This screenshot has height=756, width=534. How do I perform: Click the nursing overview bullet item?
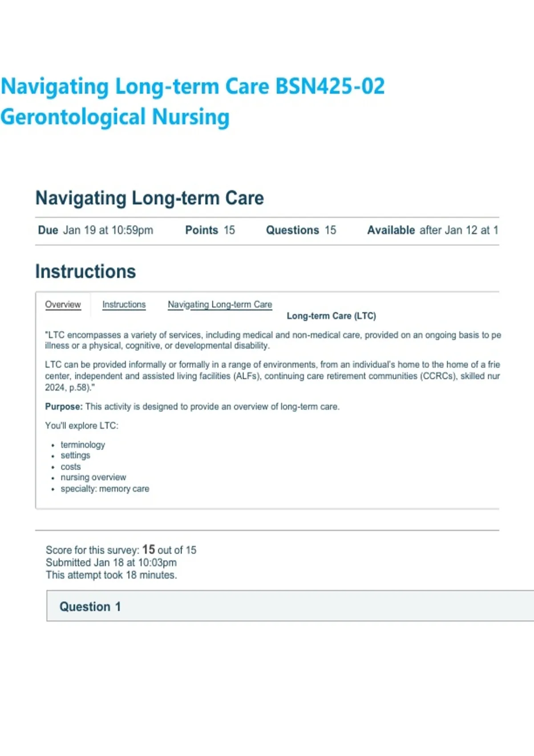click(93, 477)
